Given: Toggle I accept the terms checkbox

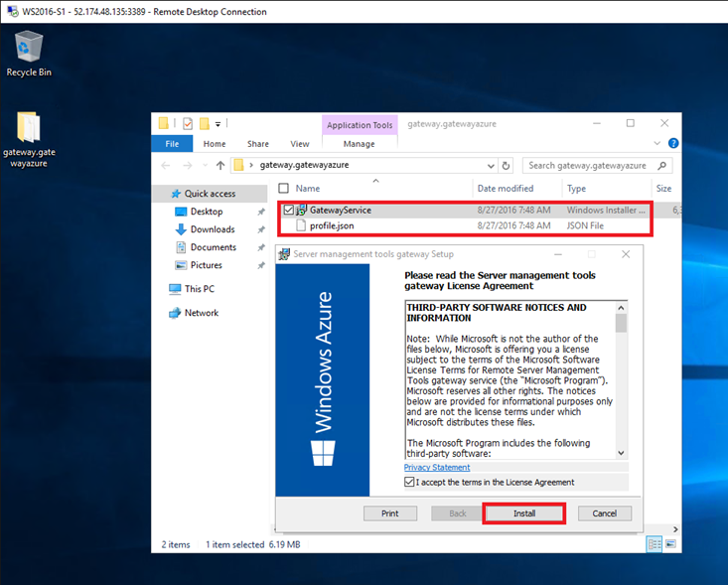Looking at the screenshot, I should 409,482.
